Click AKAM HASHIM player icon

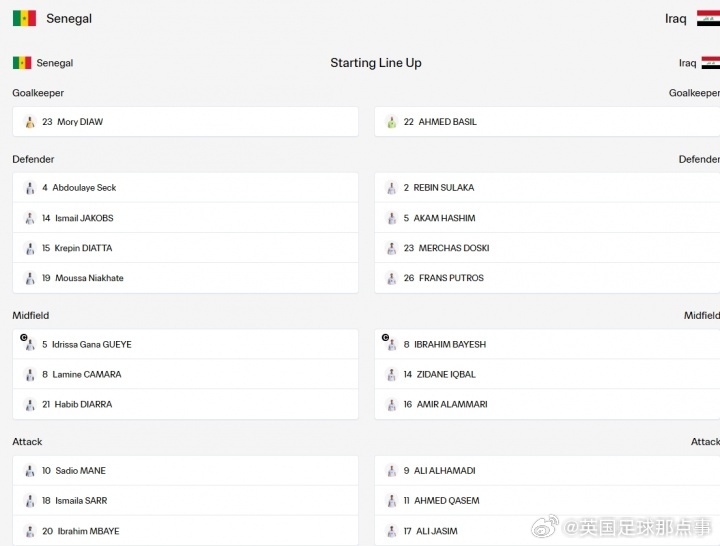392,218
